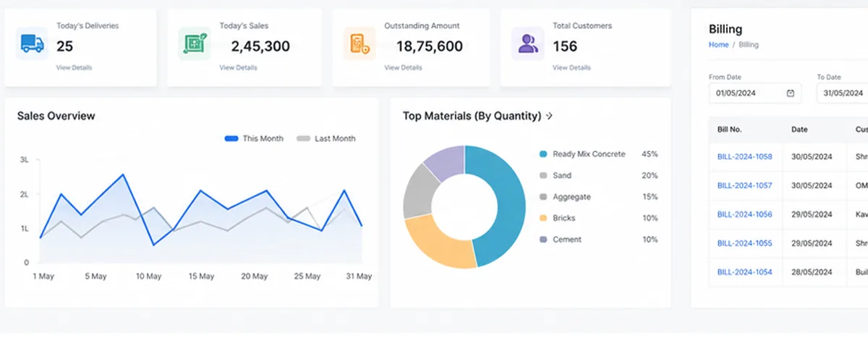Click the customers count 156
The height and width of the screenshot is (362, 868).
[x=565, y=46]
